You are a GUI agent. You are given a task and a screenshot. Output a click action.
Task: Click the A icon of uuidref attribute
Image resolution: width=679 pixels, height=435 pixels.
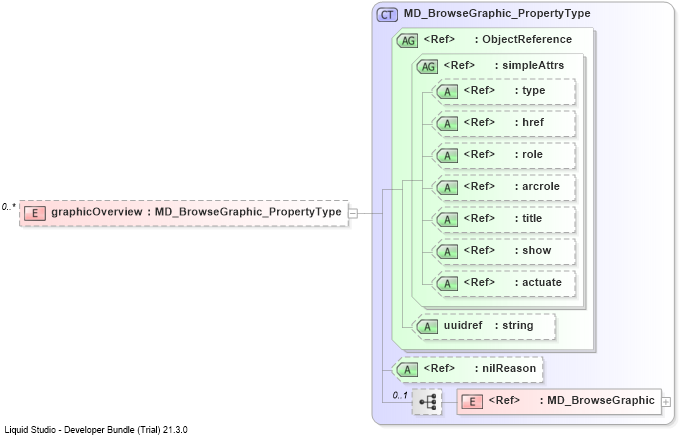[x=427, y=327]
